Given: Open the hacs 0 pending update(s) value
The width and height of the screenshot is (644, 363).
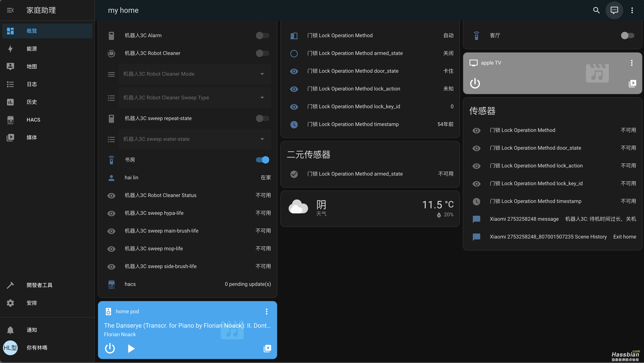Looking at the screenshot, I should pos(247,284).
